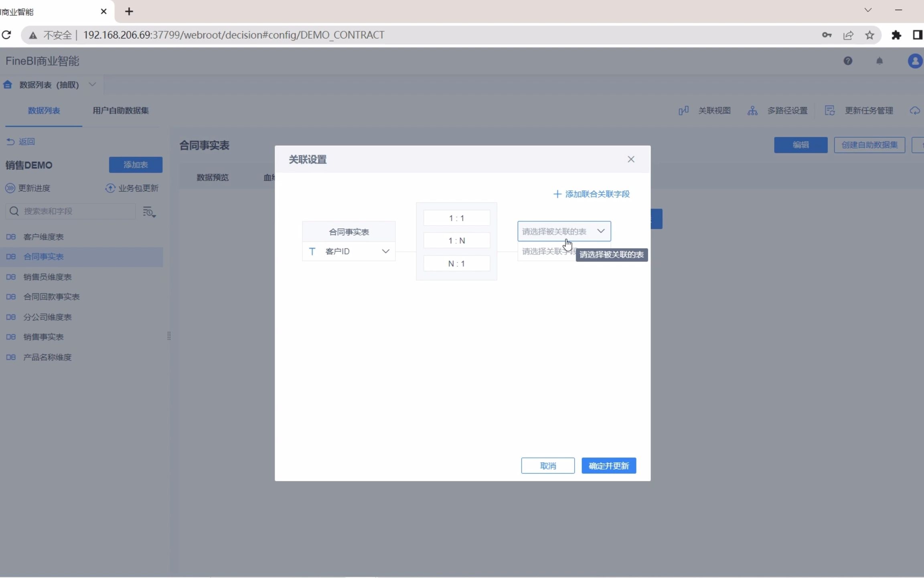Image resolution: width=924 pixels, height=578 pixels.
Task: Click 创建自助数据集 button
Action: pos(869,145)
